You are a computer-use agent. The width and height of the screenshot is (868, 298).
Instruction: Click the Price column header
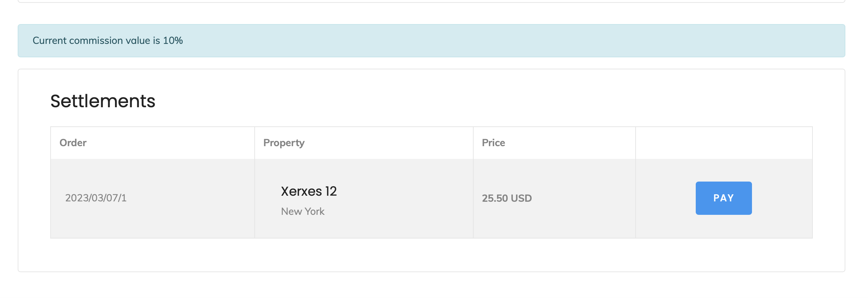point(493,143)
